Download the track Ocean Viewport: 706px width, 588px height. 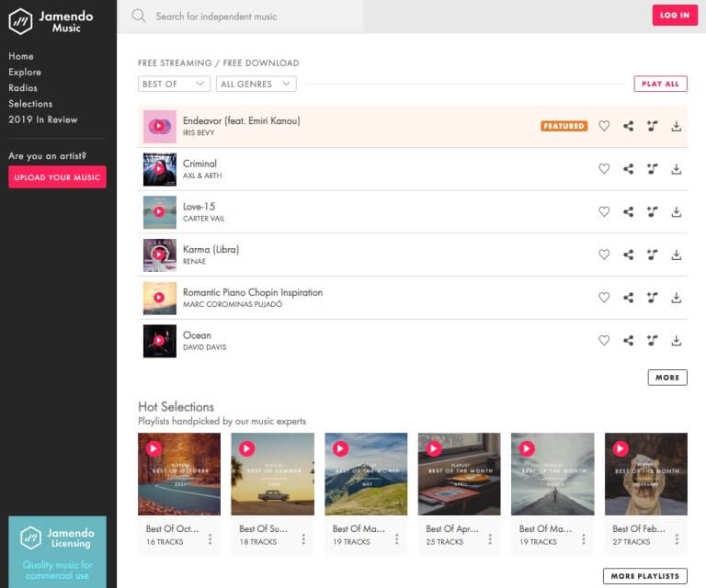[x=676, y=340]
